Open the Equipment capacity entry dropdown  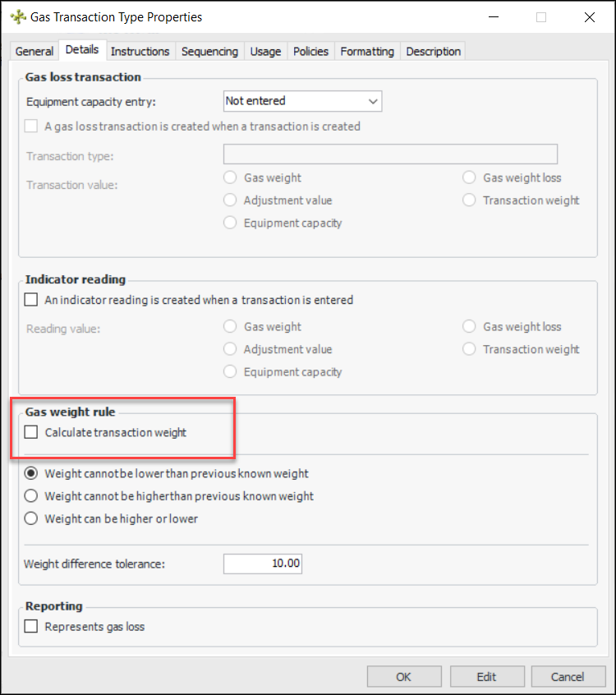[x=303, y=101]
